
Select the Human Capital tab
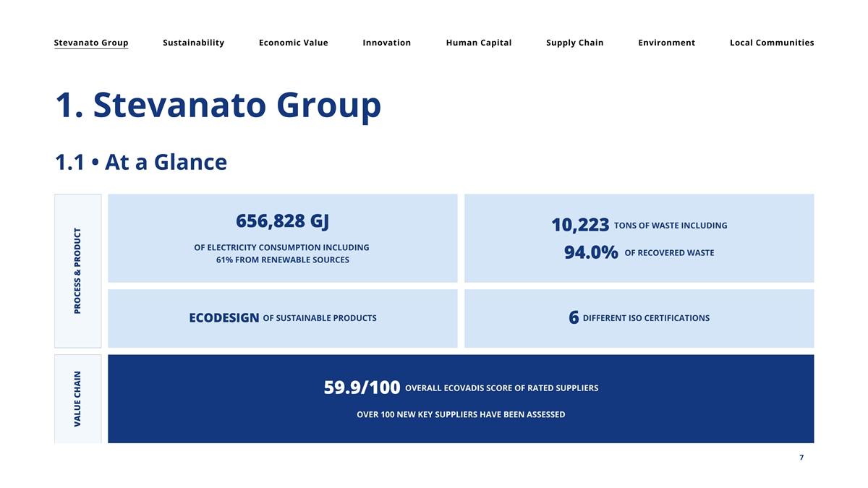coord(478,43)
